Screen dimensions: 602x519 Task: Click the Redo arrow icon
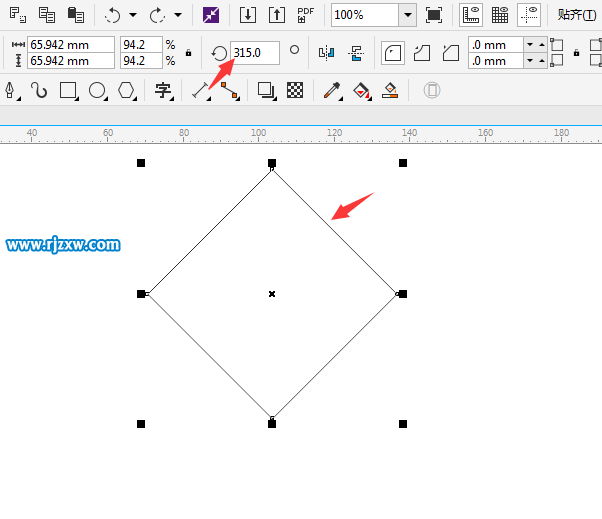tap(157, 15)
